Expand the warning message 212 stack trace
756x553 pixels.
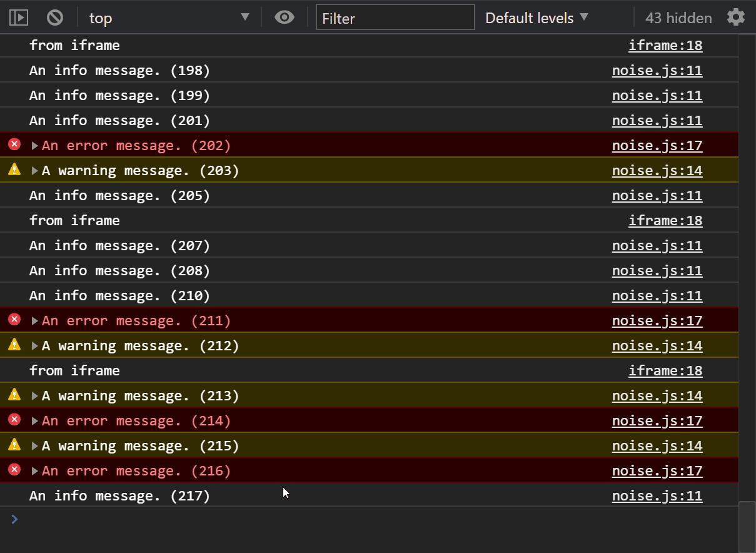coord(34,345)
